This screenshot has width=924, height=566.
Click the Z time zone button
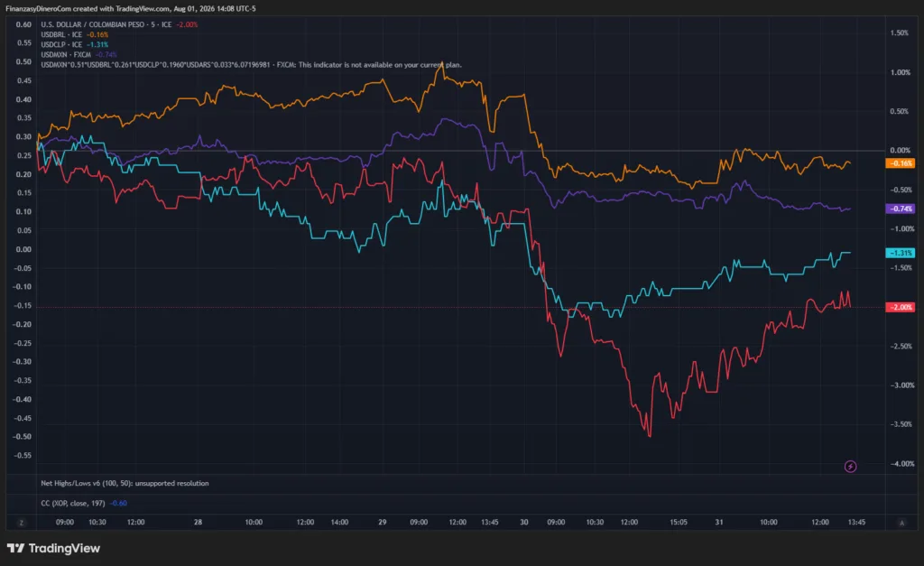pos(22,523)
